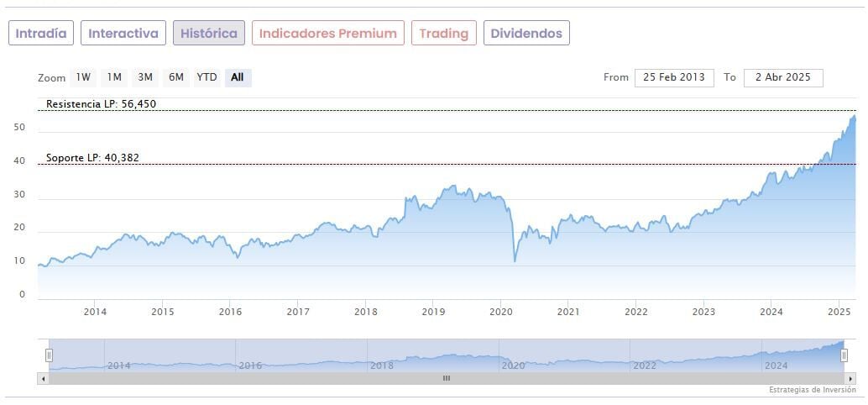Open the Intradía tab
Viewport: 868px width, 405px height.
41,34
